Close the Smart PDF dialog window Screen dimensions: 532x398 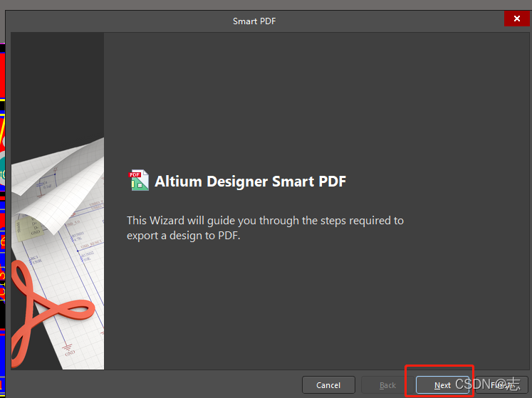coord(517,19)
